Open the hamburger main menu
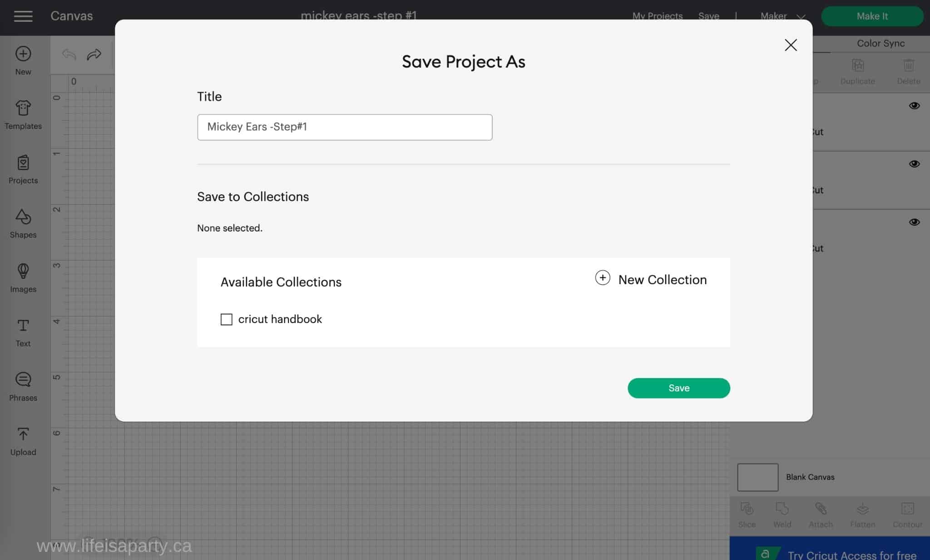The width and height of the screenshot is (930, 560). (x=23, y=16)
